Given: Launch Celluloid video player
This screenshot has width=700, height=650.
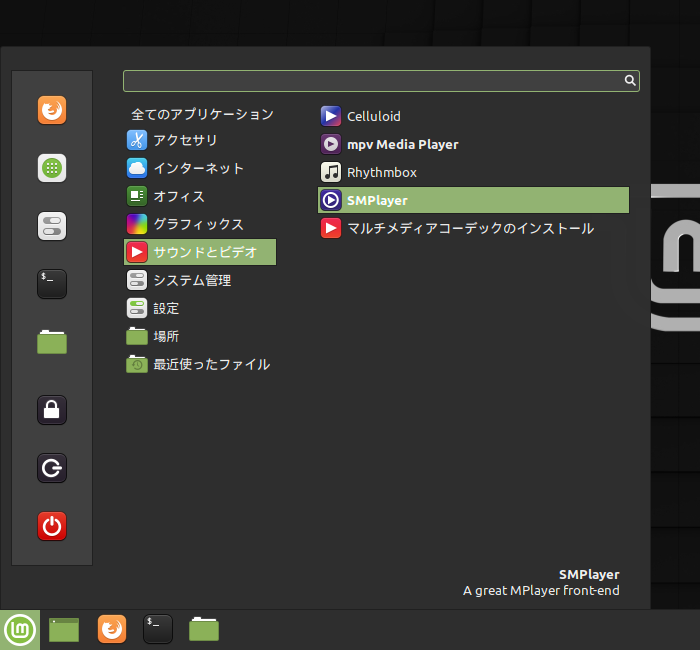Looking at the screenshot, I should 473,116.
